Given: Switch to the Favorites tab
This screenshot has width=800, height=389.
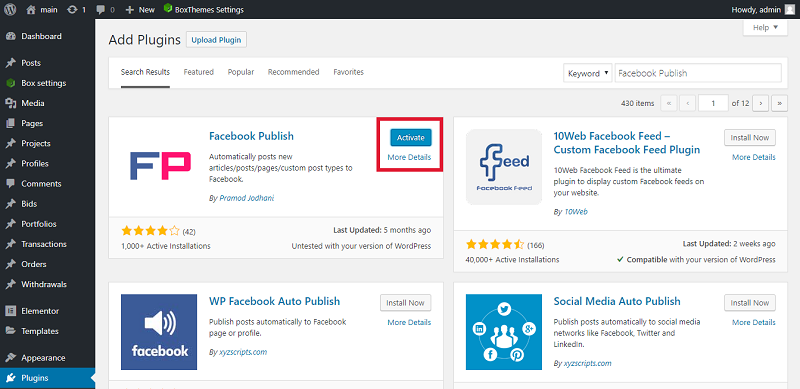Looking at the screenshot, I should pyautogui.click(x=348, y=72).
